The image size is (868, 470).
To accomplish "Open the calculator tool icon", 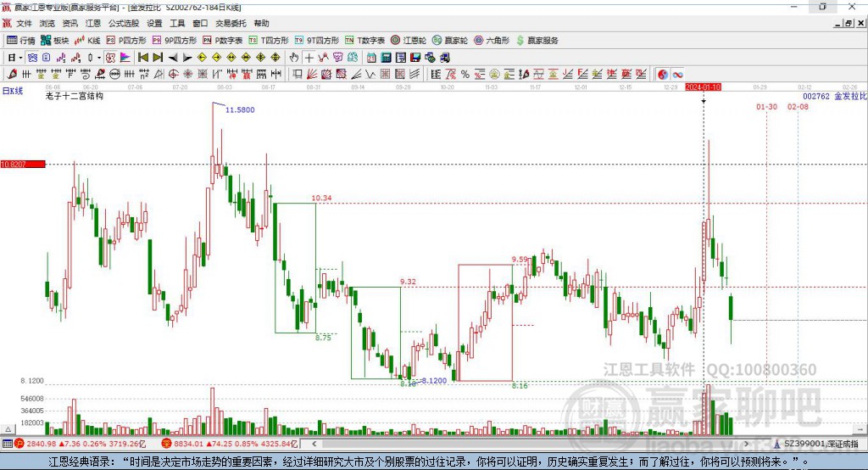I will [386, 57].
